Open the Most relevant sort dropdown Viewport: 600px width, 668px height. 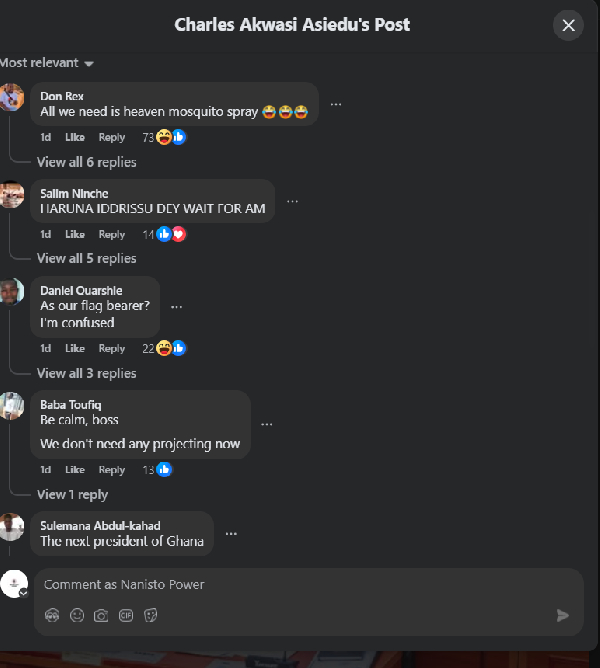pyautogui.click(x=47, y=63)
